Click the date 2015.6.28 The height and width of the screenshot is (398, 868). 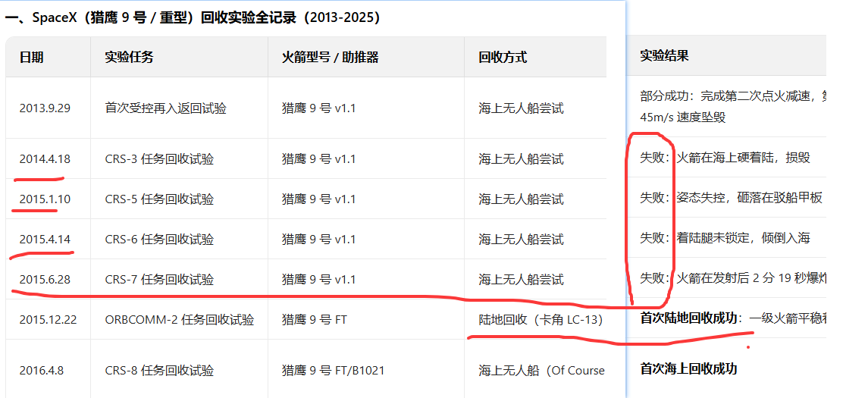pyautogui.click(x=45, y=280)
